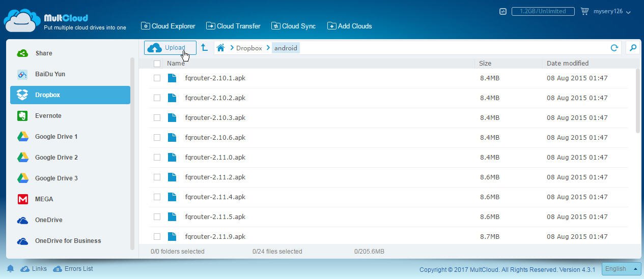Toggle the select-all checkbox in header
Screen dimensions: 644x279
point(157,64)
